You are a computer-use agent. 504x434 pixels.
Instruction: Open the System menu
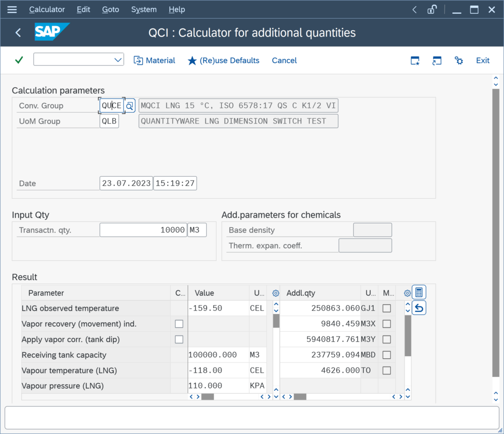pyautogui.click(x=144, y=10)
